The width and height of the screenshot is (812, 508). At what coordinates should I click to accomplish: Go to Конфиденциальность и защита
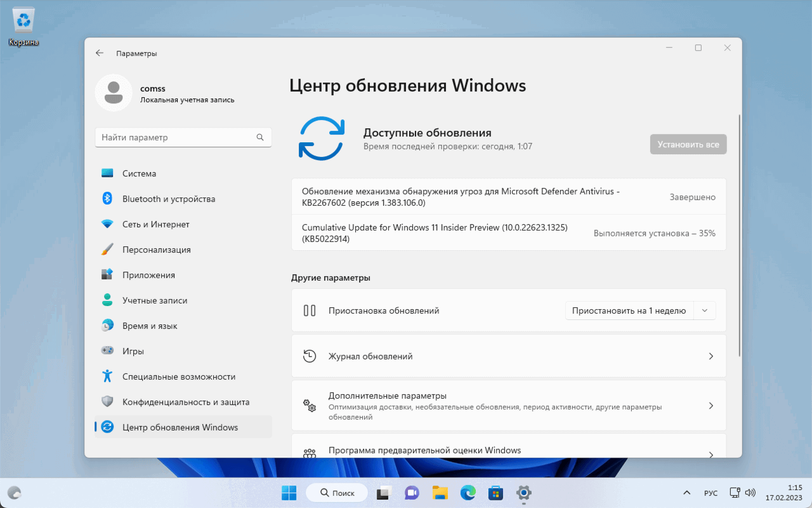pyautogui.click(x=183, y=402)
